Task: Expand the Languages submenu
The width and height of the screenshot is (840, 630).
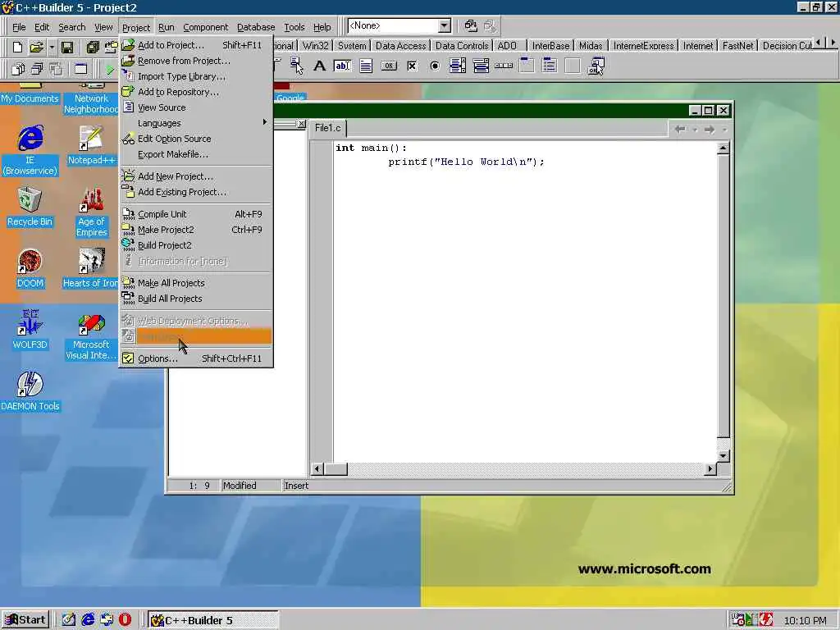Action: (196, 123)
